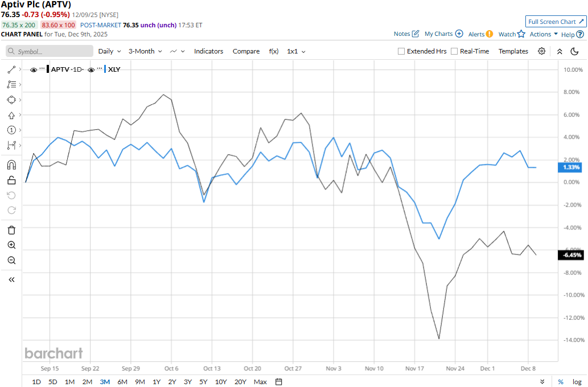
Task: Select the Max time range
Action: click(260, 382)
